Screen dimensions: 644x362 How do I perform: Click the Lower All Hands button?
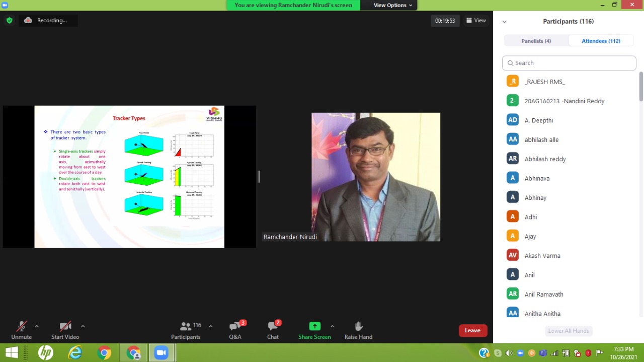click(569, 331)
